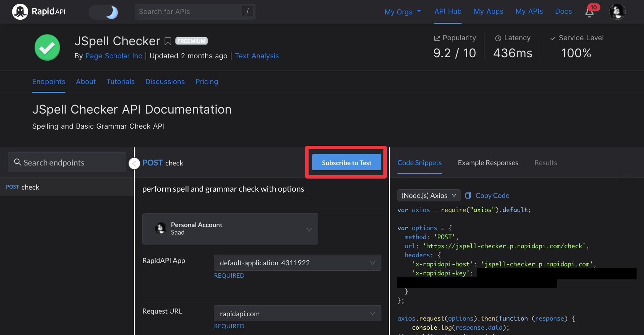Click the 9.2 / 10 popularity score

click(x=454, y=53)
